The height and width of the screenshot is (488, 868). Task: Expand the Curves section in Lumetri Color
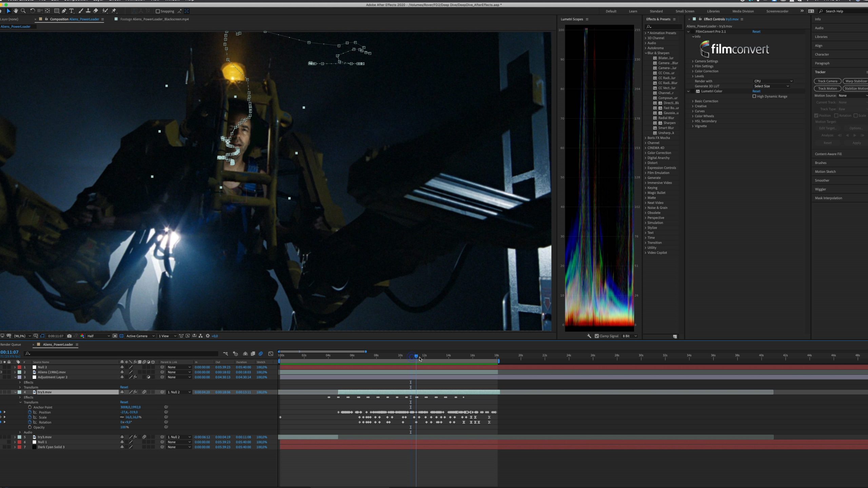[x=699, y=111]
